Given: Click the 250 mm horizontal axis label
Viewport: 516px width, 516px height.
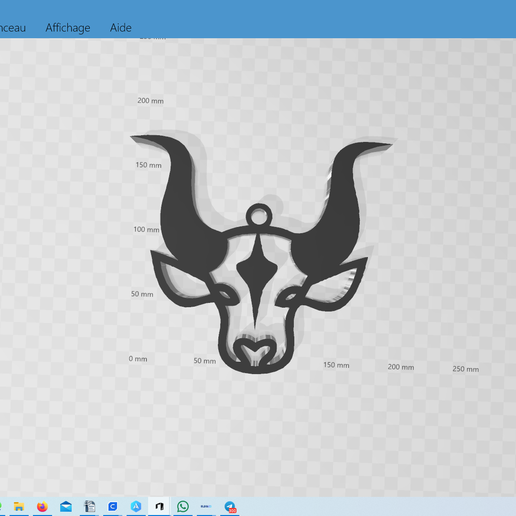Looking at the screenshot, I should point(466,369).
